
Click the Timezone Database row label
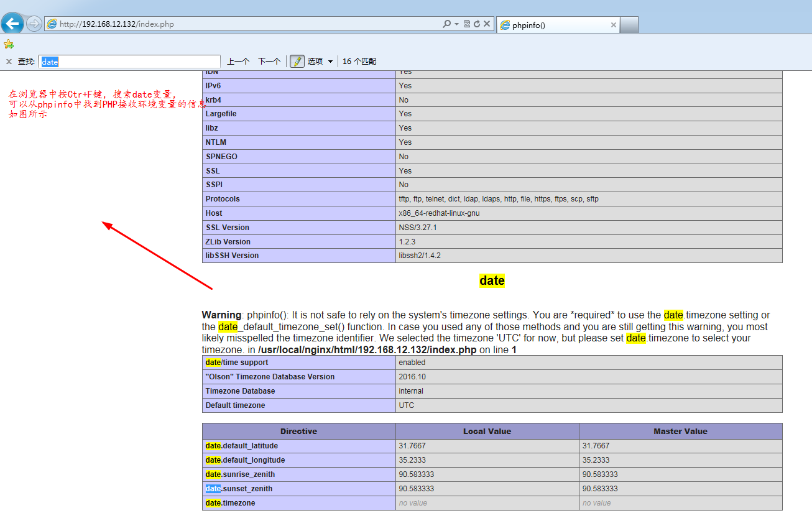pos(240,391)
